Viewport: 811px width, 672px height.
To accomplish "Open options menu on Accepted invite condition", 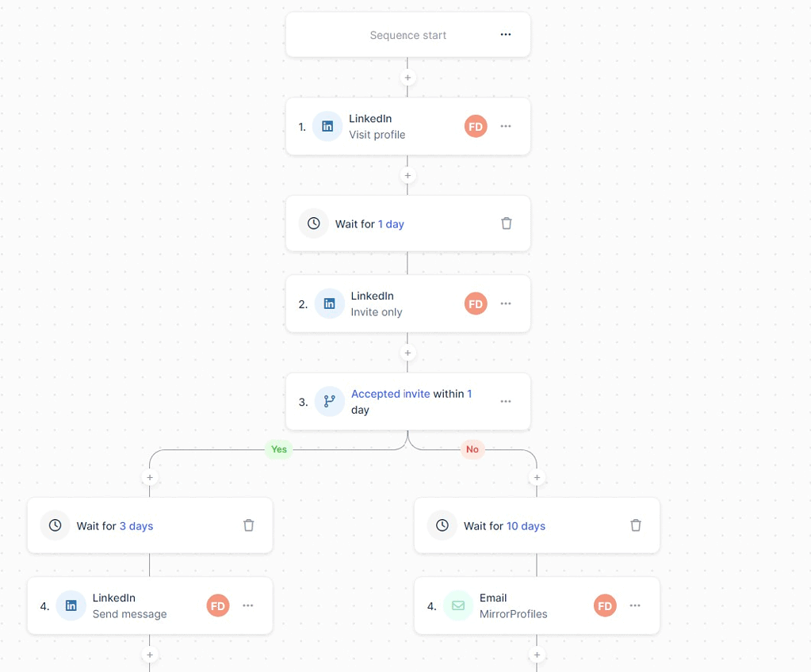I will [506, 401].
